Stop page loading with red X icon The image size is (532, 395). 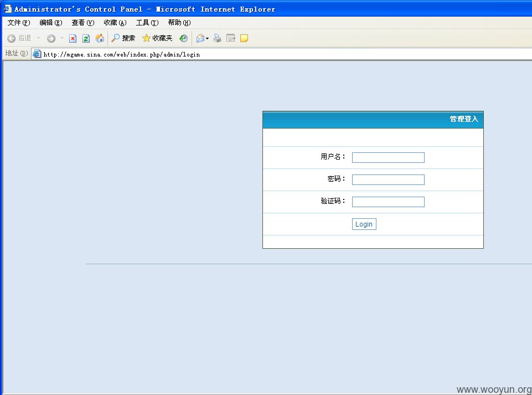tap(73, 38)
